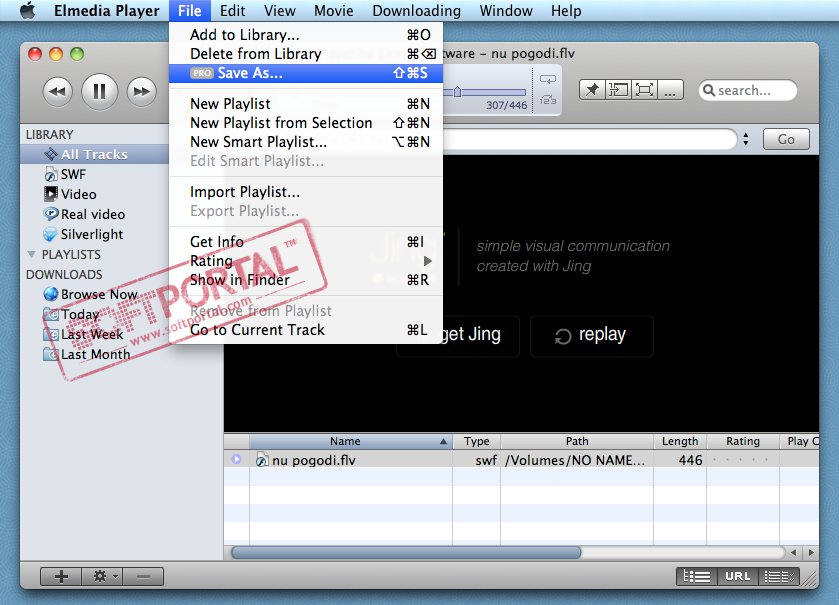The image size is (839, 605).
Task: Open the Downloading menu
Action: click(416, 11)
